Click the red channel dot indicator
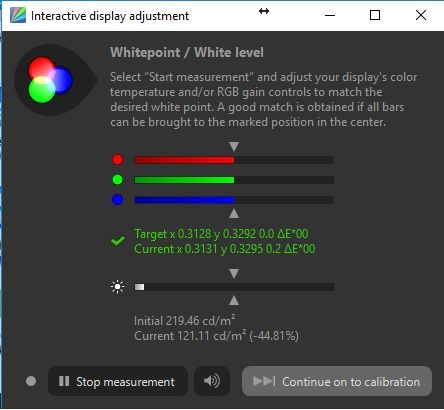Image resolution: width=444 pixels, height=410 pixels. point(117,160)
